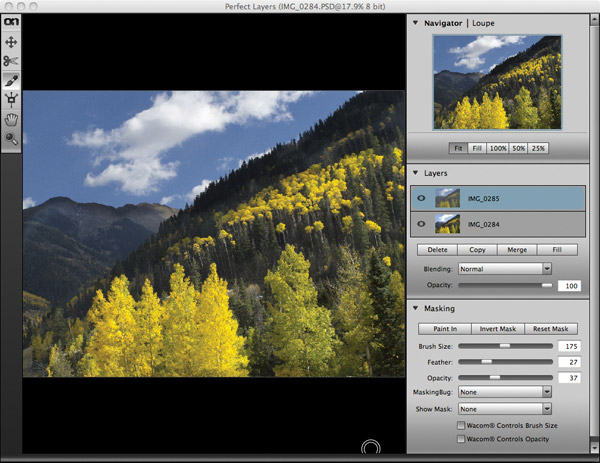Screen dimensions: 600x463
Task: Select the Hand pan tool
Action: point(11,120)
